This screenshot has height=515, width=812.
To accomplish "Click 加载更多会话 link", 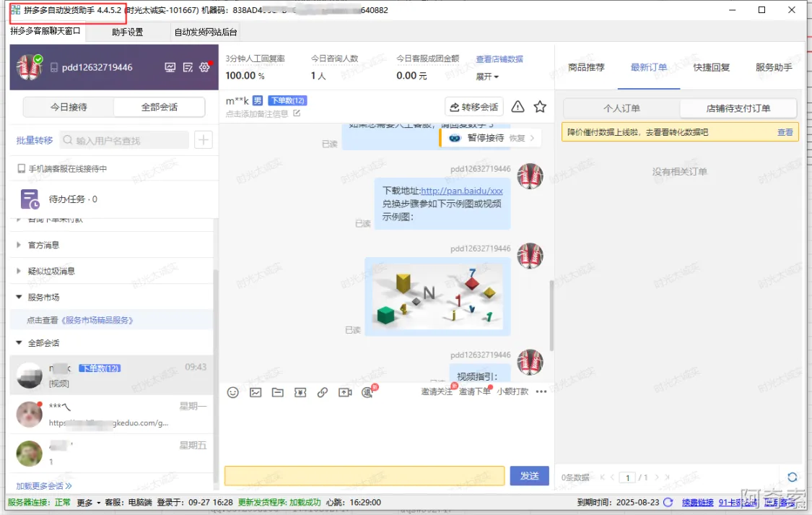I will (x=43, y=486).
